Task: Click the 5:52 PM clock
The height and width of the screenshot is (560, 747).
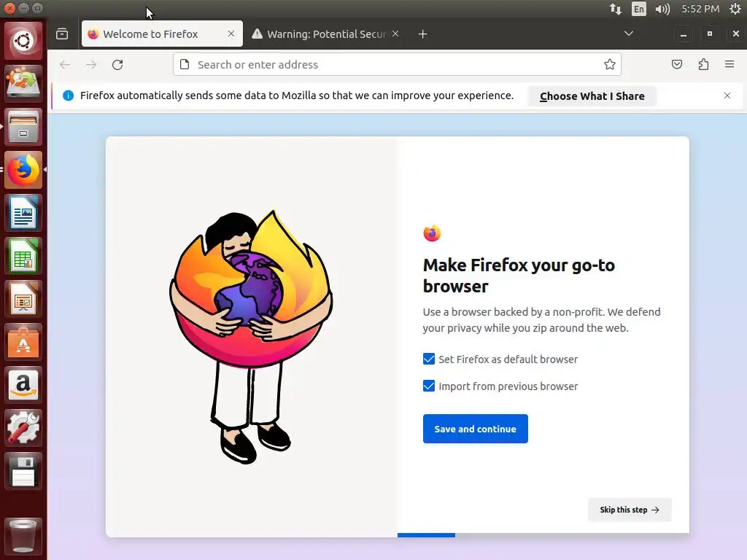Action: pyautogui.click(x=700, y=9)
